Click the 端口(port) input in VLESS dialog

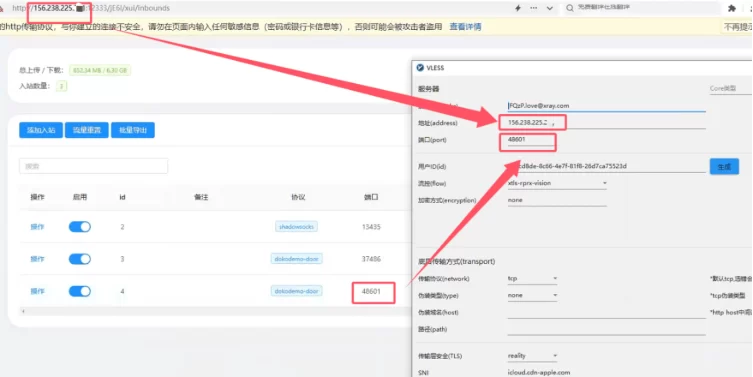pyautogui.click(x=532, y=140)
